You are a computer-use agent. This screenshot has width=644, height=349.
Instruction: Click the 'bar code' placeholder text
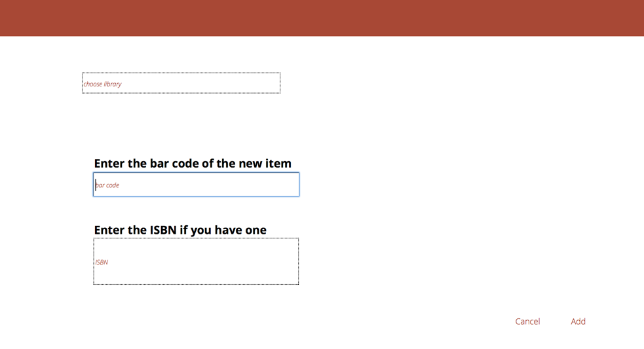(108, 185)
